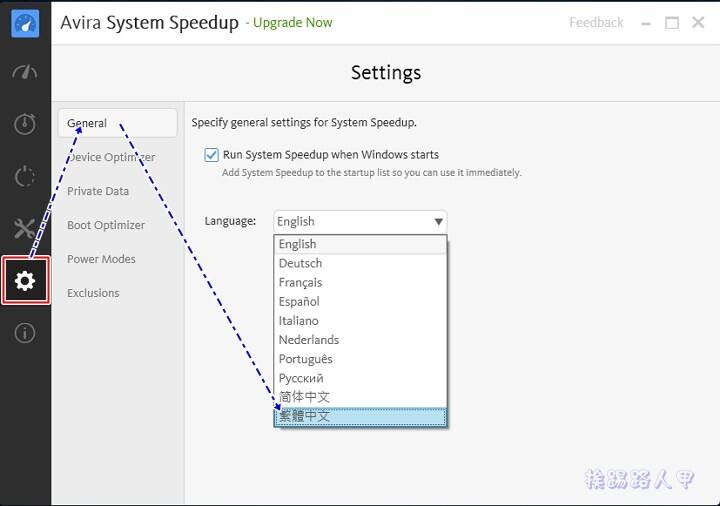Open the Feedback link

596,22
